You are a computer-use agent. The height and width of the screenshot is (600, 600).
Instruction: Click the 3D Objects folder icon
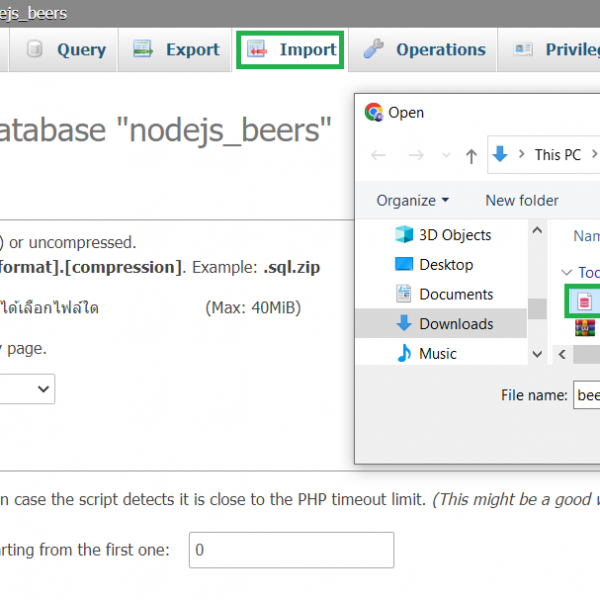point(404,235)
